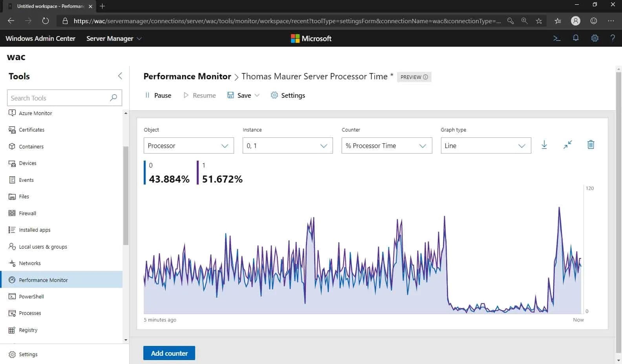Collapse the graph with the shrink arrows icon
This screenshot has height=364, width=622.
[567, 145]
